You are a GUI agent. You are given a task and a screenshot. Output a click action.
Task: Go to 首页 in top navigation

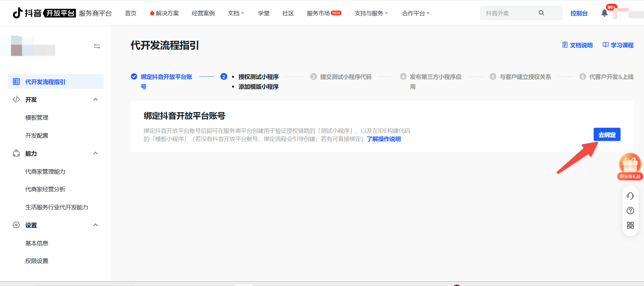pos(131,13)
